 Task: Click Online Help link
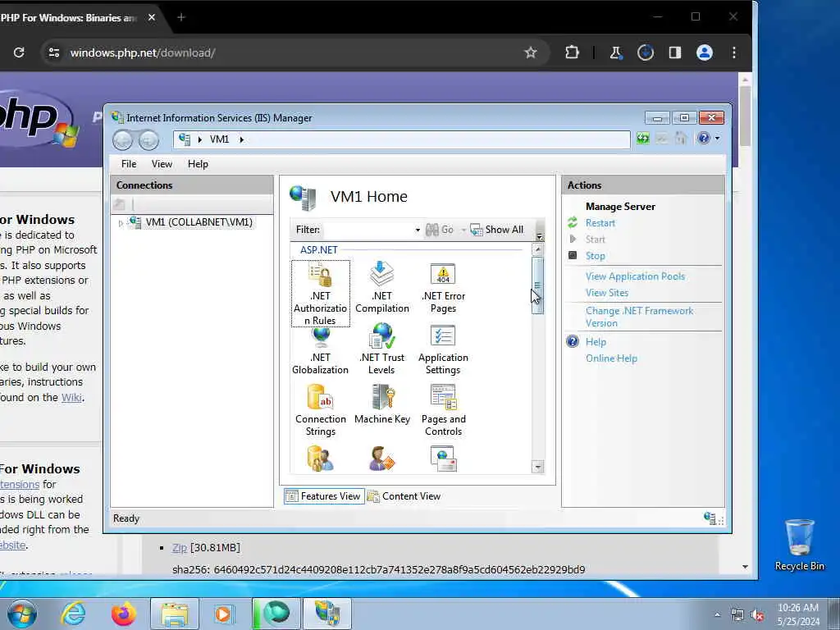pos(611,358)
